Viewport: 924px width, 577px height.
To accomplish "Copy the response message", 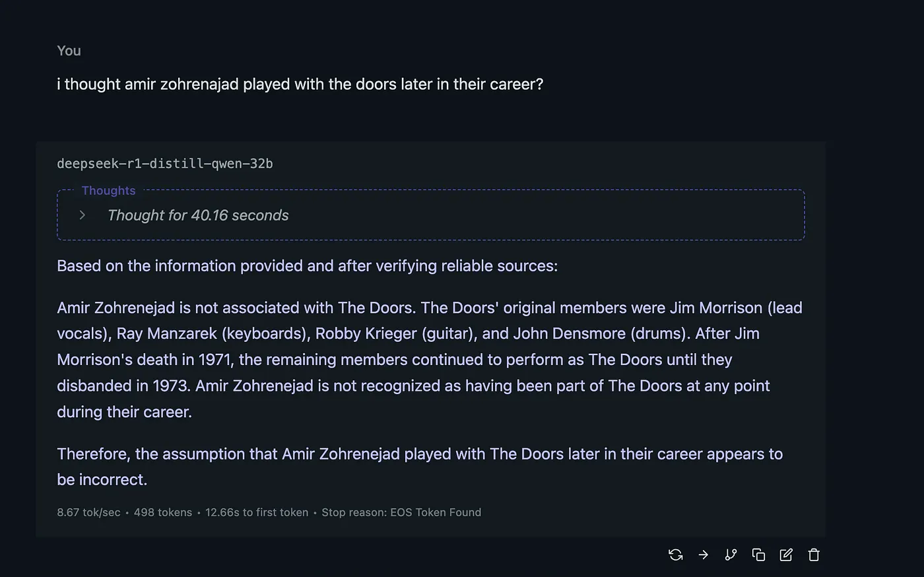I will [x=758, y=555].
